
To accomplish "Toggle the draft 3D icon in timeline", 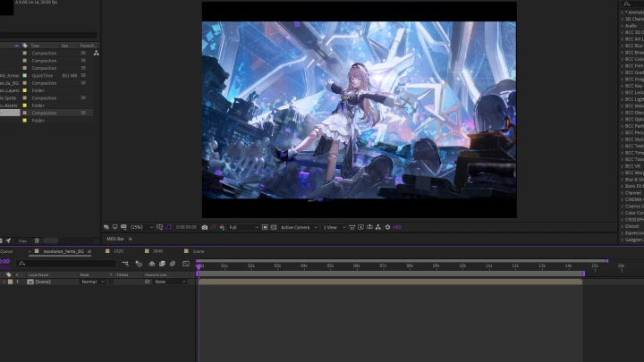I will click(x=139, y=264).
